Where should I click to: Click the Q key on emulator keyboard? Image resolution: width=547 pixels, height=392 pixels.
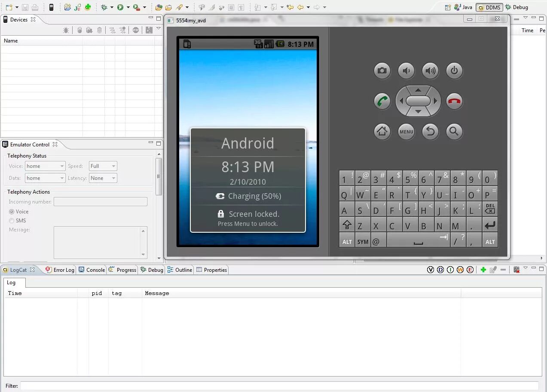tap(347, 193)
